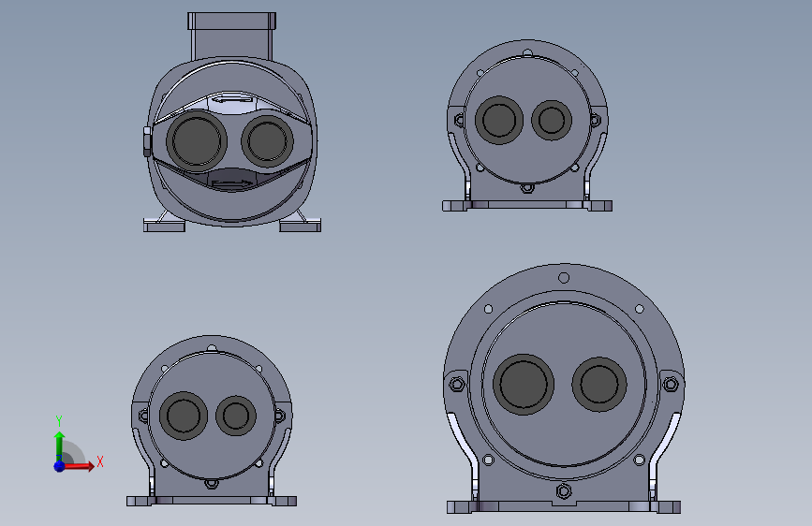Select the larger dark bore on the biggest pump model
Screen dimensions: 812x526
(523, 384)
